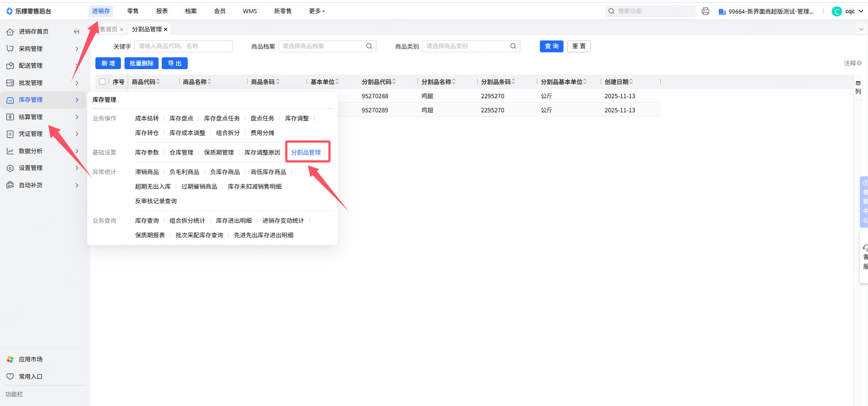Viewport: 868px width, 406px height.
Task: Open 滞销商品 in the flyout menu
Action: tap(147, 172)
